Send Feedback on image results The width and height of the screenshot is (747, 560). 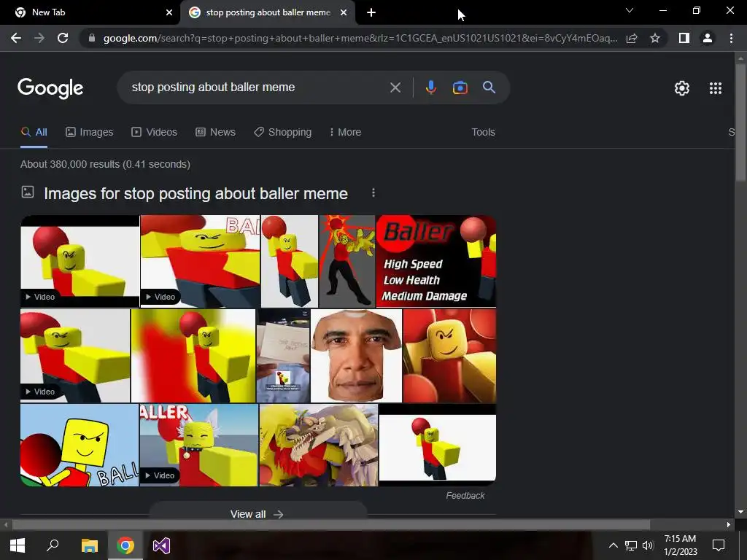[x=465, y=496]
